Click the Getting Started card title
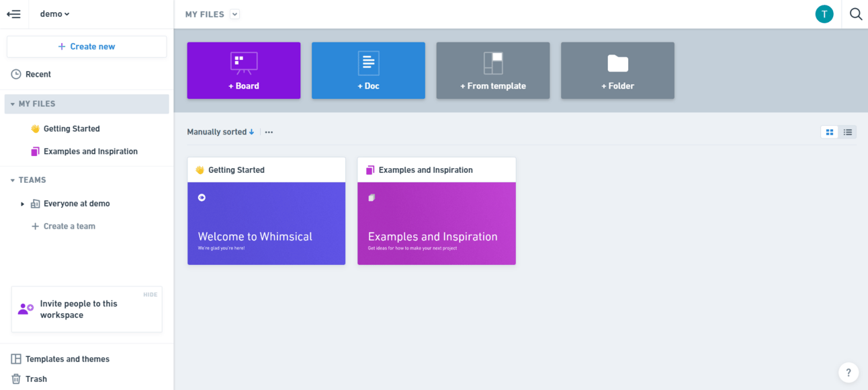 click(236, 170)
